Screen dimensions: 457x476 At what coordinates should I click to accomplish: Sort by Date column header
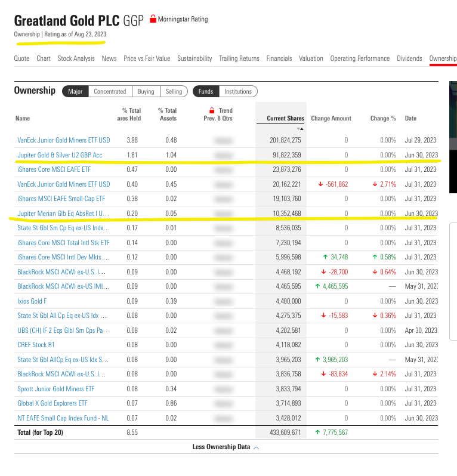coord(410,118)
